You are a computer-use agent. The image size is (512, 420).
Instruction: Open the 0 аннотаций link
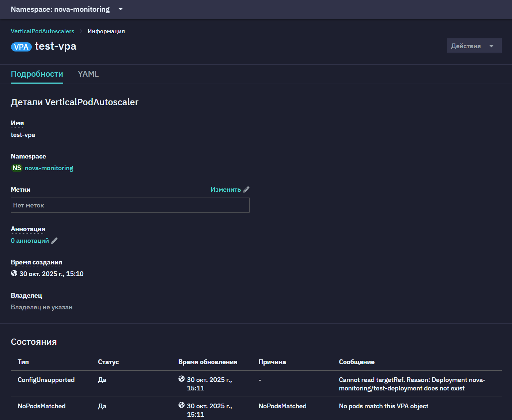tap(30, 241)
